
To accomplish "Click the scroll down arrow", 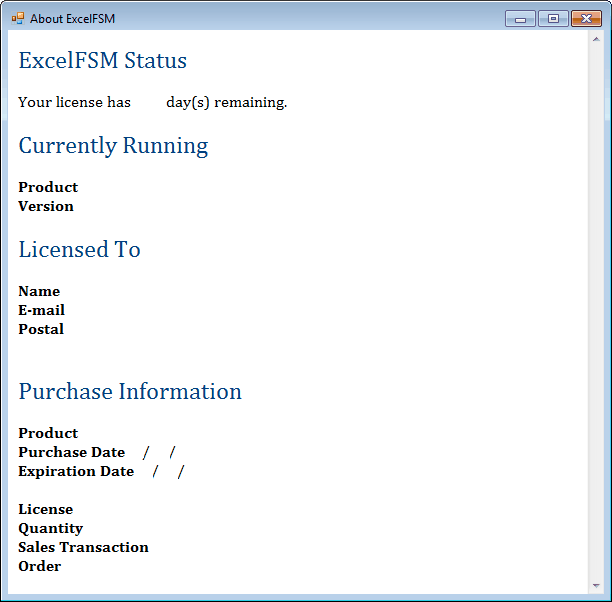I will click(597, 585).
